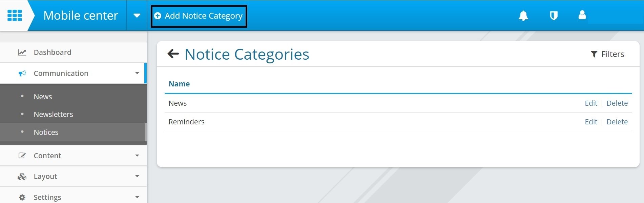Go back using the arrow beside Notice Categories

(x=173, y=54)
